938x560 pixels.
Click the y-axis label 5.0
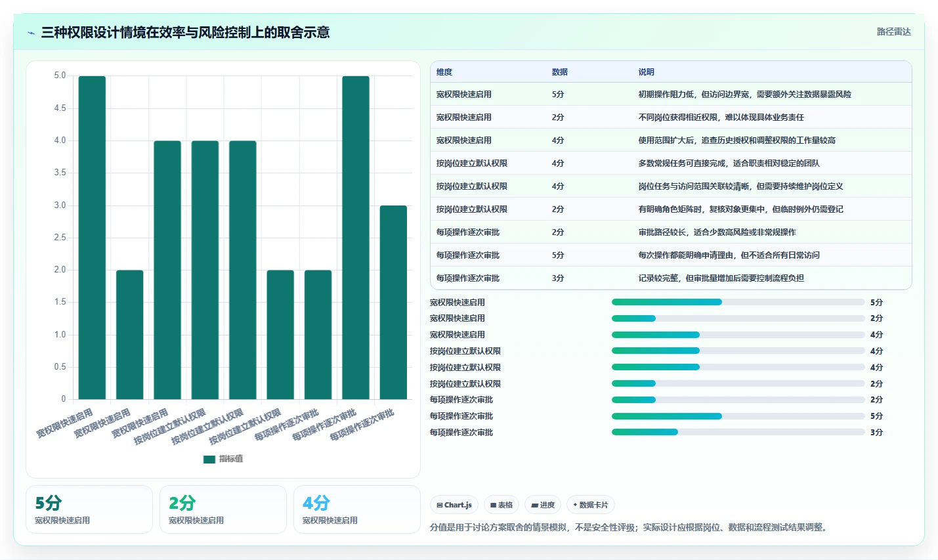pos(60,75)
